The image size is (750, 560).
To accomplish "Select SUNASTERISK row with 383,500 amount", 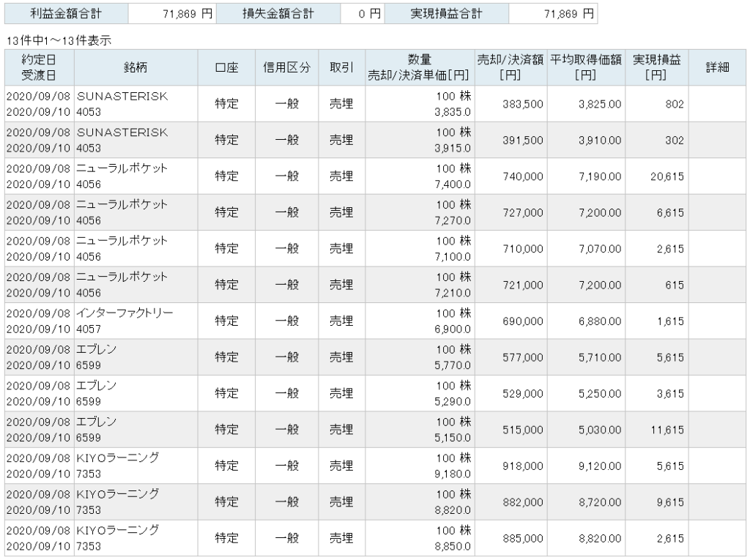I will point(375,104).
